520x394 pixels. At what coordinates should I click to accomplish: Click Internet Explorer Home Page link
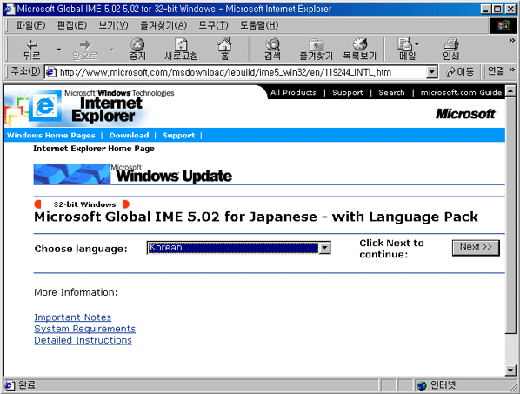[x=94, y=148]
